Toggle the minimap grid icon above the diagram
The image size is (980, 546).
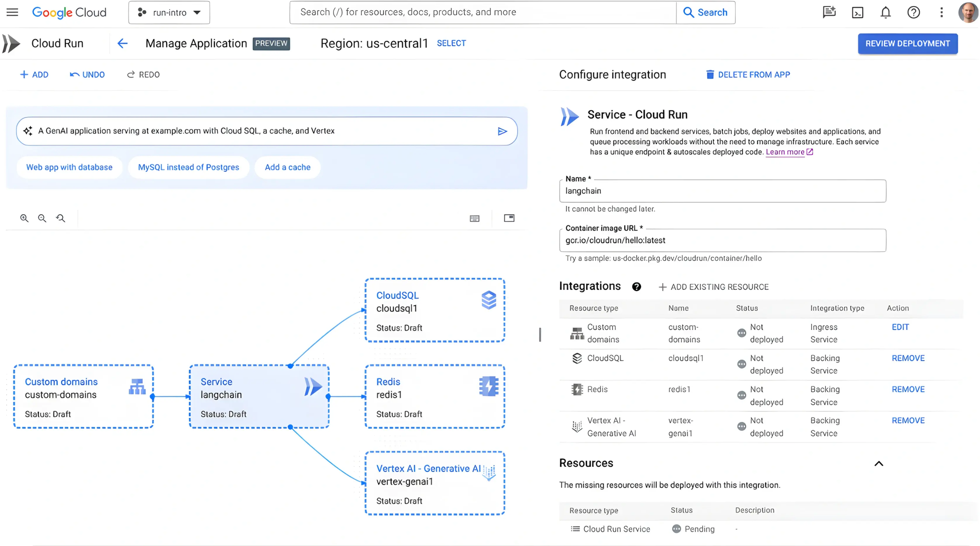coord(474,218)
